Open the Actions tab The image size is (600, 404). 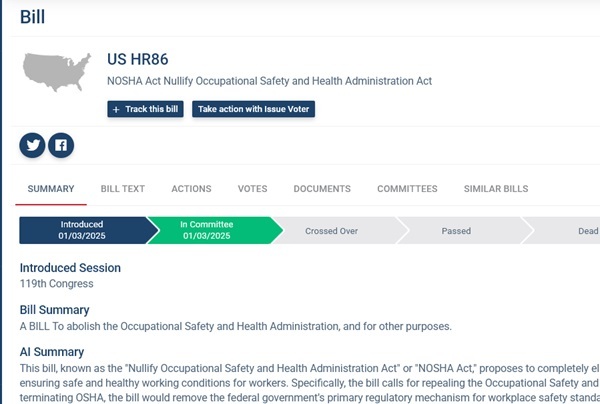[x=191, y=189]
